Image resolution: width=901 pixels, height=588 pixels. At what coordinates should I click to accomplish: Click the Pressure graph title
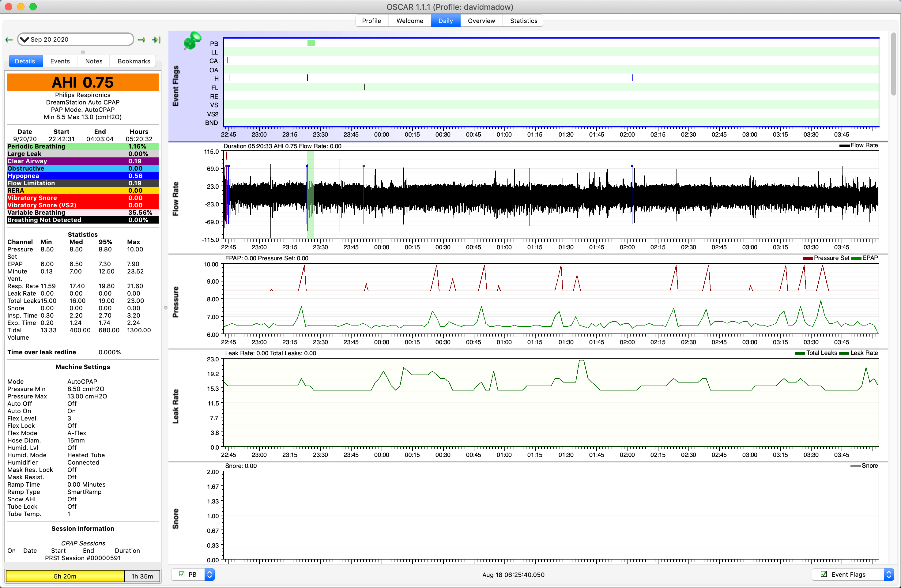point(176,302)
